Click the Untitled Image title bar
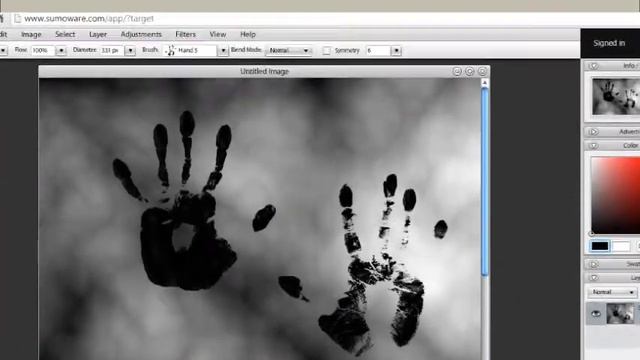The width and height of the screenshot is (640, 360). tap(264, 71)
